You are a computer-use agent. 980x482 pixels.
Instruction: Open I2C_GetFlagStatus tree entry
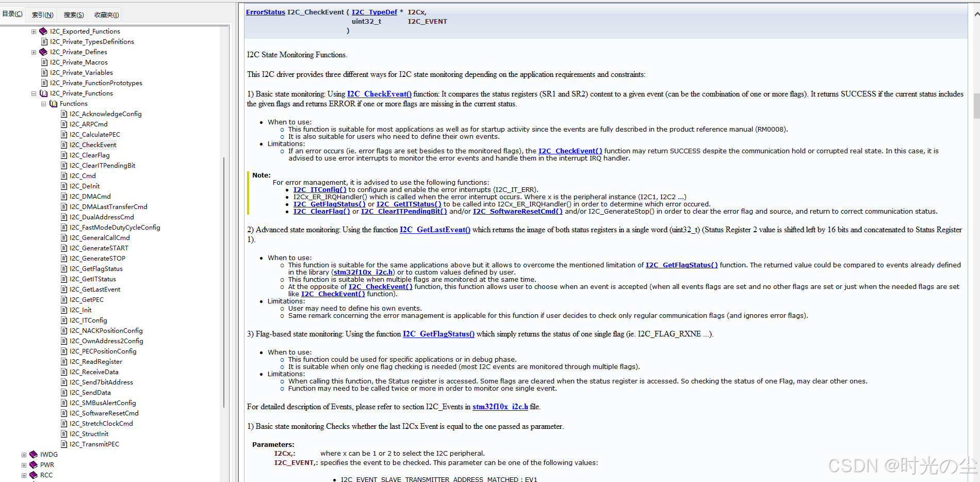tap(96, 269)
